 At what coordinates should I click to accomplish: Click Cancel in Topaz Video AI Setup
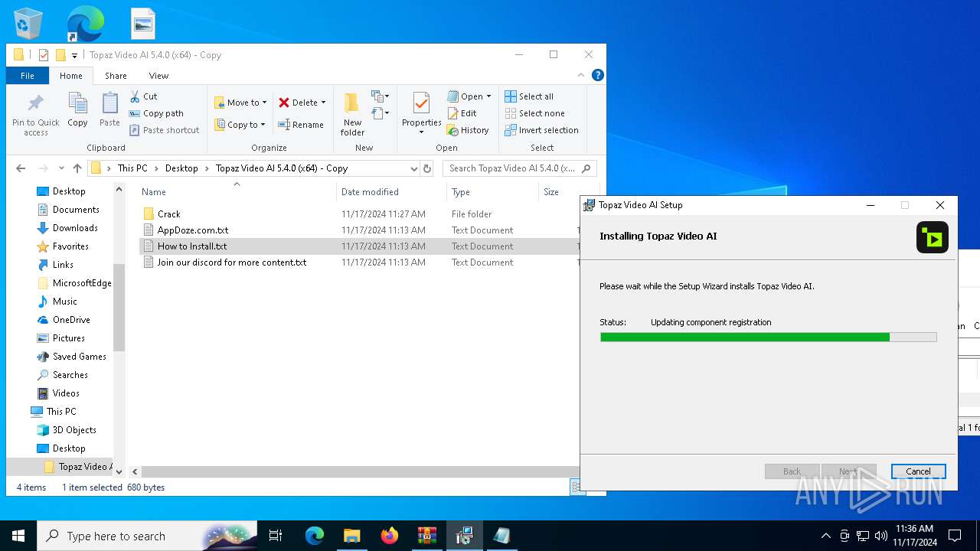pyautogui.click(x=918, y=471)
